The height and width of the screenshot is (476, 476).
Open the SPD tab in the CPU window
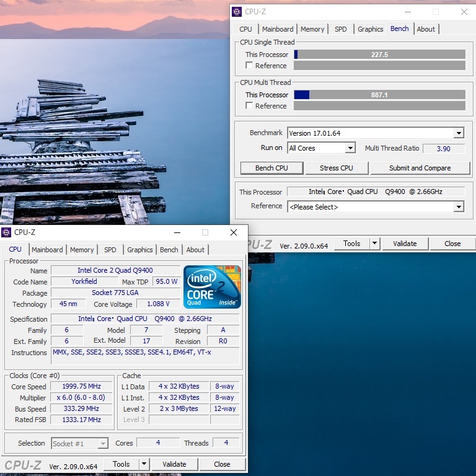point(110,250)
